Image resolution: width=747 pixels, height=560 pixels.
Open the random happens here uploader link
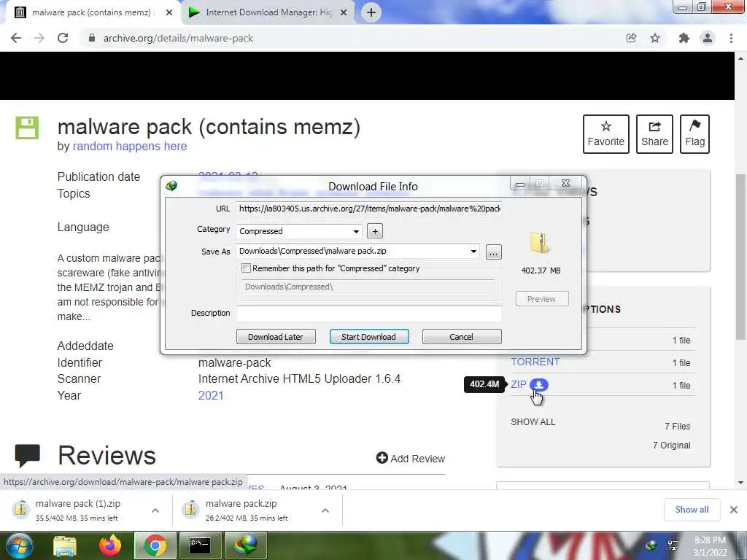[130, 146]
